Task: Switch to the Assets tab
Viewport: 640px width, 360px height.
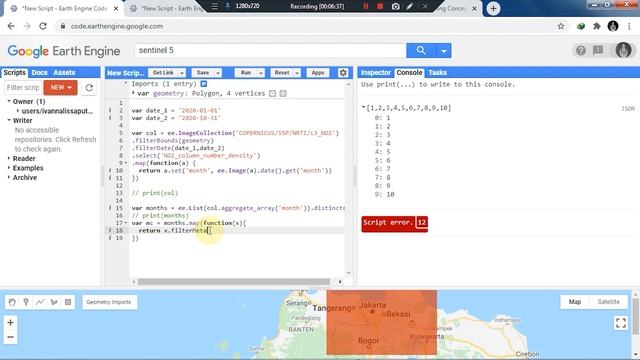Action: click(64, 73)
